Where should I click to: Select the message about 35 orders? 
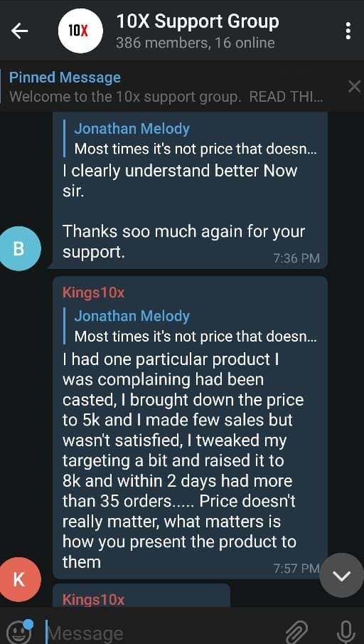click(x=190, y=428)
